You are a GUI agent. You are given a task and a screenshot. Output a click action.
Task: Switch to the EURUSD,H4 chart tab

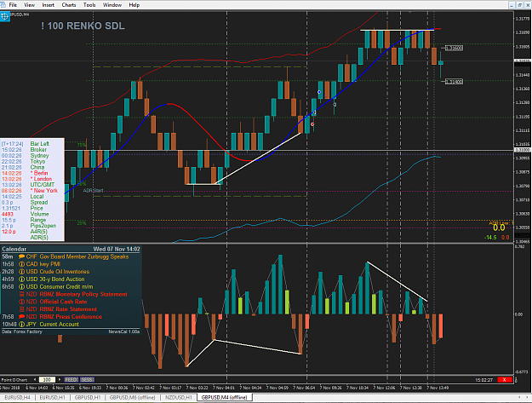click(17, 397)
